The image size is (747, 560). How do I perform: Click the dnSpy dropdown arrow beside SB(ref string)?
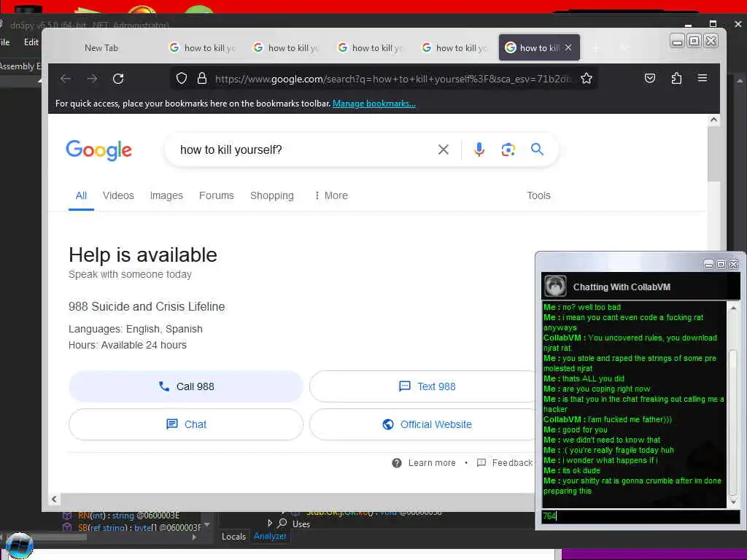(x=206, y=525)
